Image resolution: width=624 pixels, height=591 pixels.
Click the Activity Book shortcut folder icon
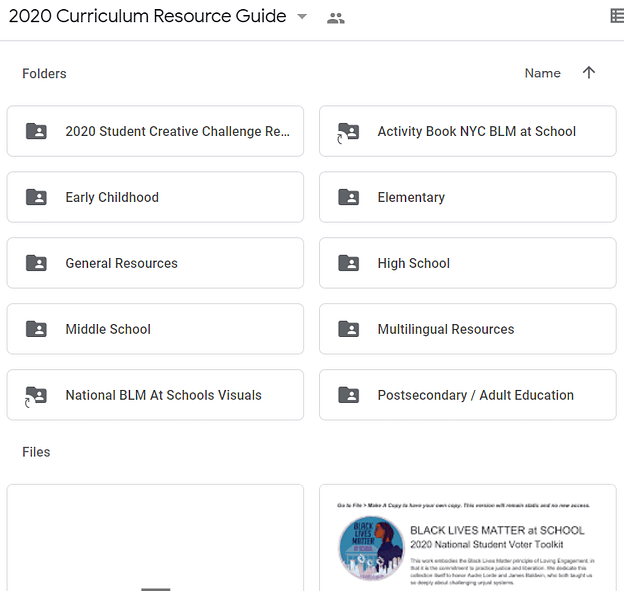pyautogui.click(x=348, y=131)
